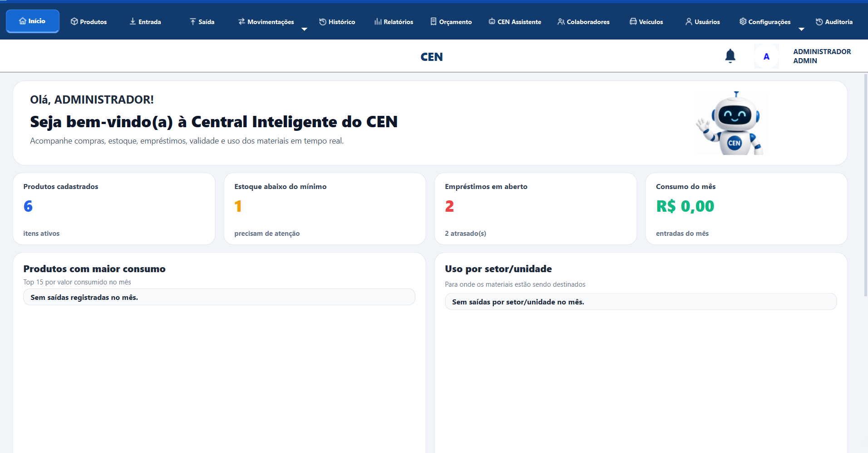The width and height of the screenshot is (868, 453).
Task: Expand the Configurações dropdown arrow
Action: click(x=801, y=29)
